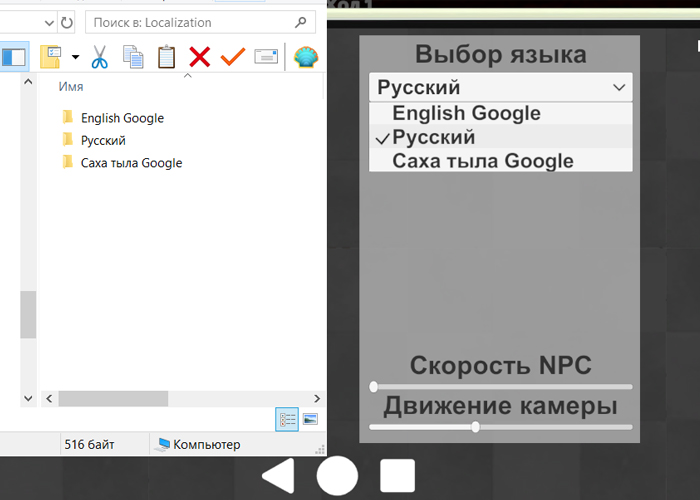Toggle the navigation pane button
The width and height of the screenshot is (700, 500).
tap(13, 57)
